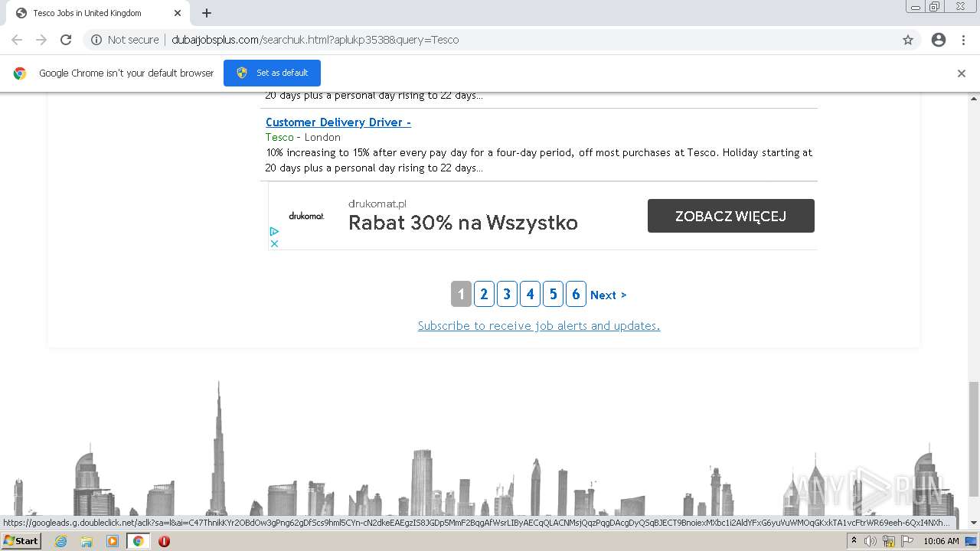
Task: Open the AdChoices triangle icon
Action: point(274,231)
